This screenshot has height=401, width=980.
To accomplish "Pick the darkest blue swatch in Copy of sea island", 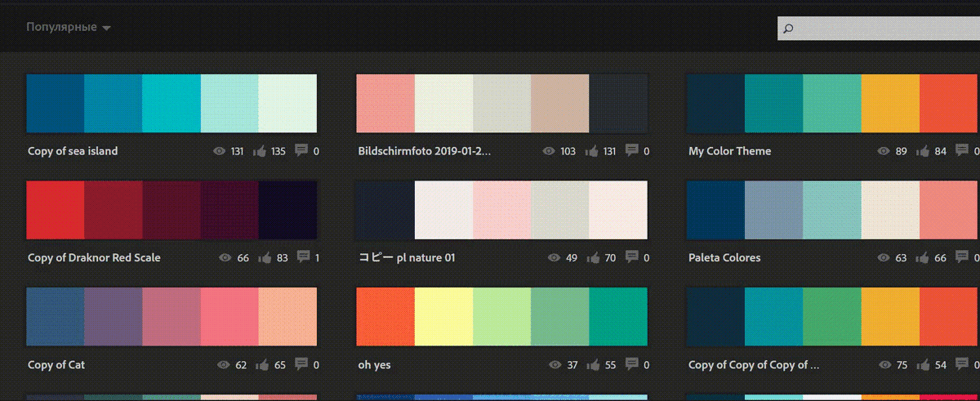I will (56, 103).
